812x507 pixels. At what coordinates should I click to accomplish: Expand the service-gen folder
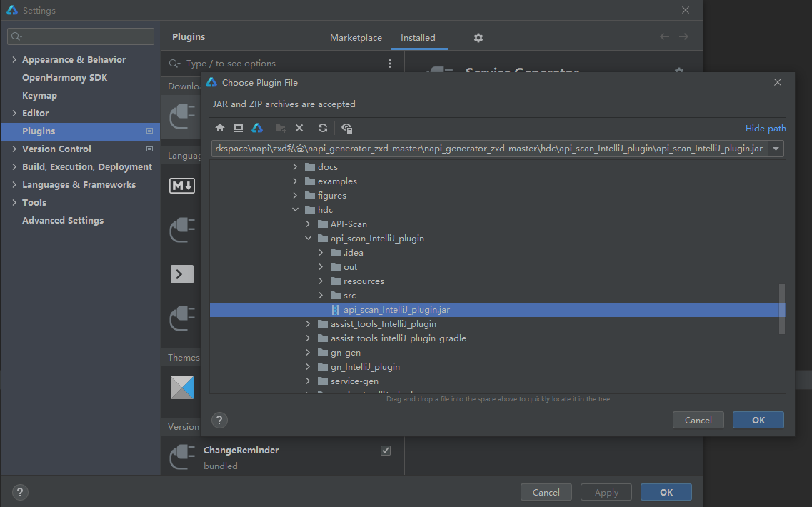[x=308, y=381]
